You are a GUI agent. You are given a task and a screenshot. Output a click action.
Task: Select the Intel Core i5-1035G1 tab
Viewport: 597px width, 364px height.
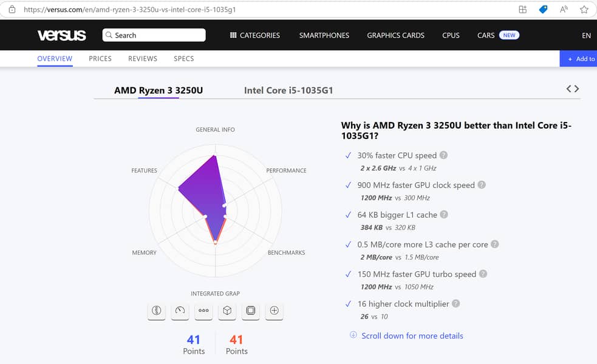[288, 90]
